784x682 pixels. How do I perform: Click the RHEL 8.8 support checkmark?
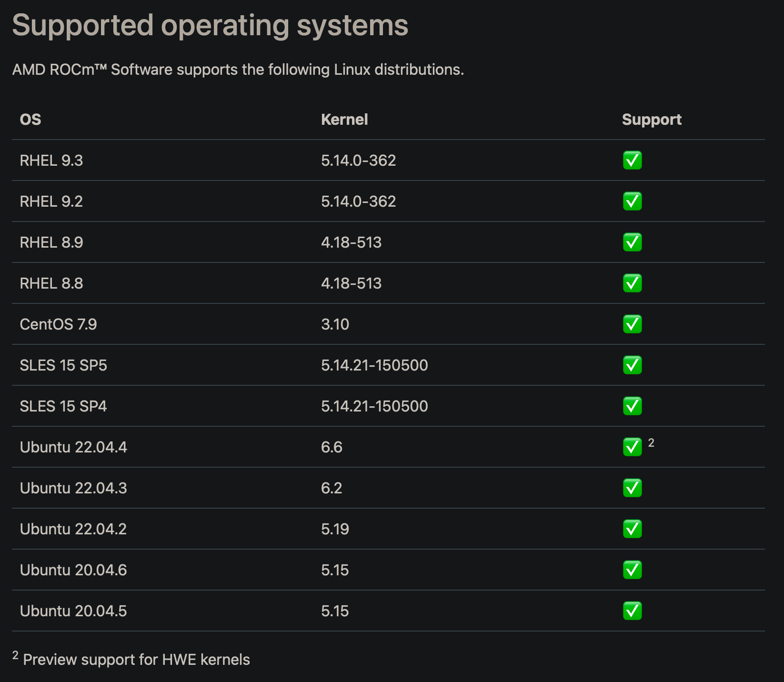[x=632, y=283]
